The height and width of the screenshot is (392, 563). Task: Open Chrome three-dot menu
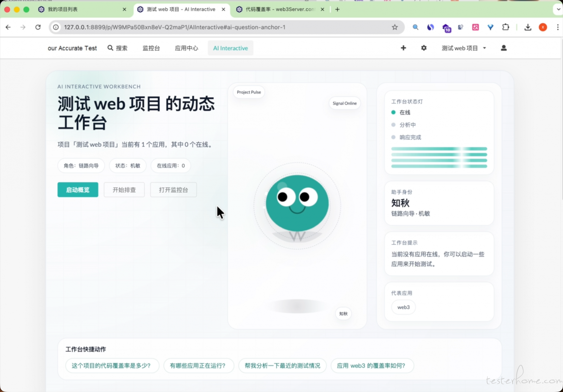pos(557,27)
